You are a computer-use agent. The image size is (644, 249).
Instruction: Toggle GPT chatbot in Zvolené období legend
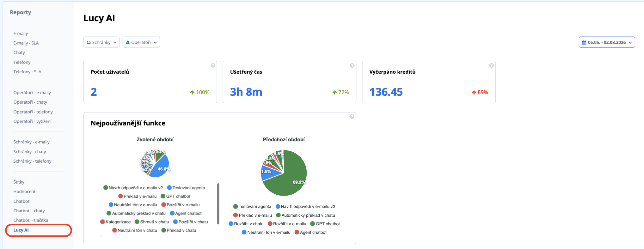[x=175, y=196]
